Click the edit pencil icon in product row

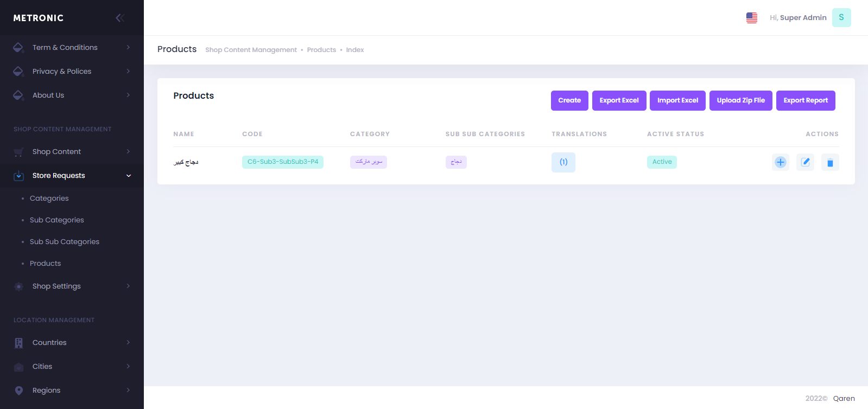point(805,162)
